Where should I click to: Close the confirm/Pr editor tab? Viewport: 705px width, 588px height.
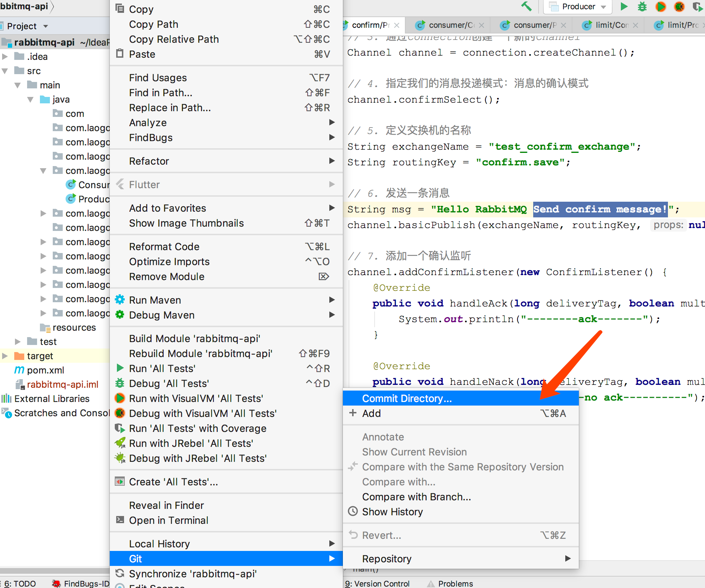pos(397,25)
